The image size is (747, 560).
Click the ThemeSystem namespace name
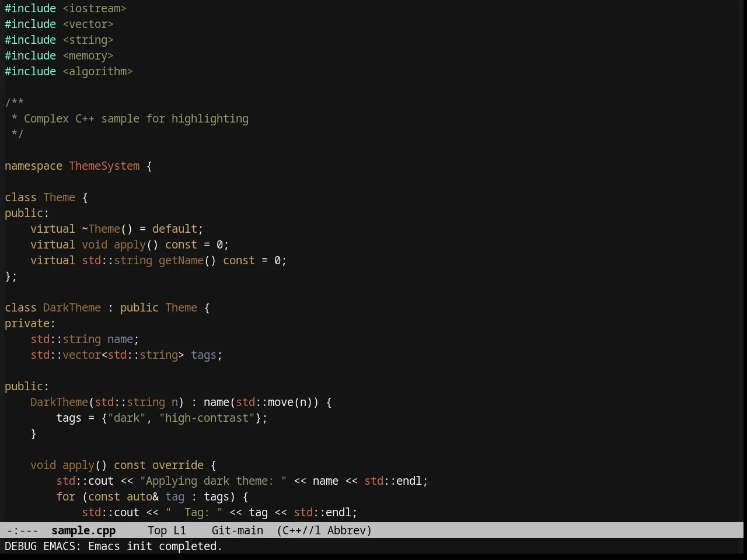104,166
